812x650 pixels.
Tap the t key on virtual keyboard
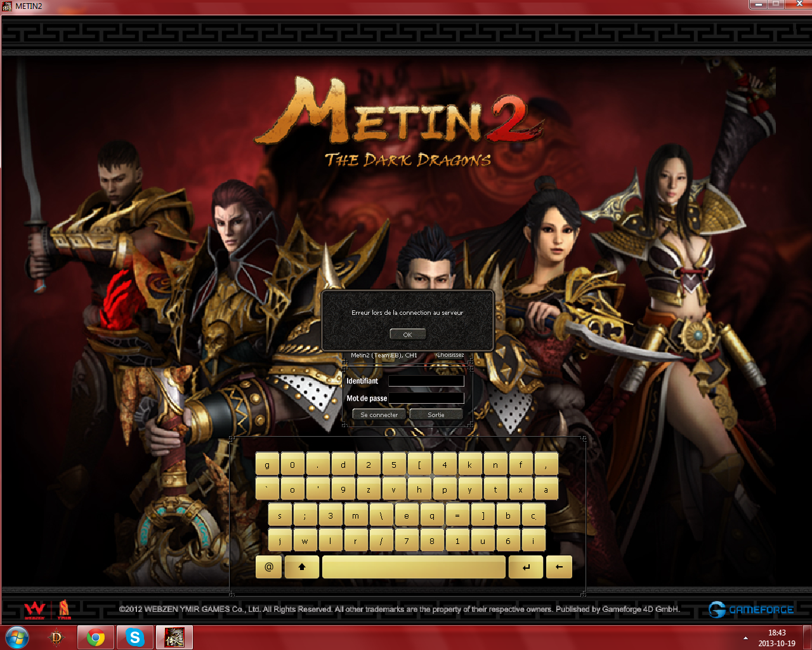click(x=495, y=489)
